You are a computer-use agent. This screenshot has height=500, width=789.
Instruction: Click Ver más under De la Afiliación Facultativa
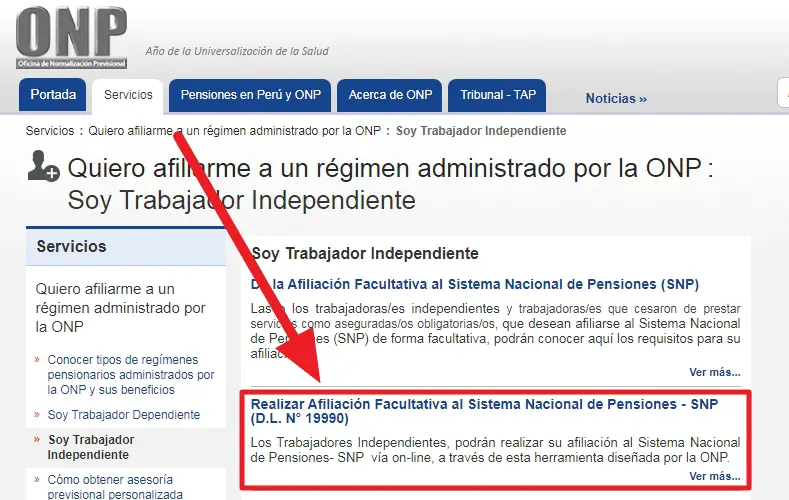(x=715, y=372)
